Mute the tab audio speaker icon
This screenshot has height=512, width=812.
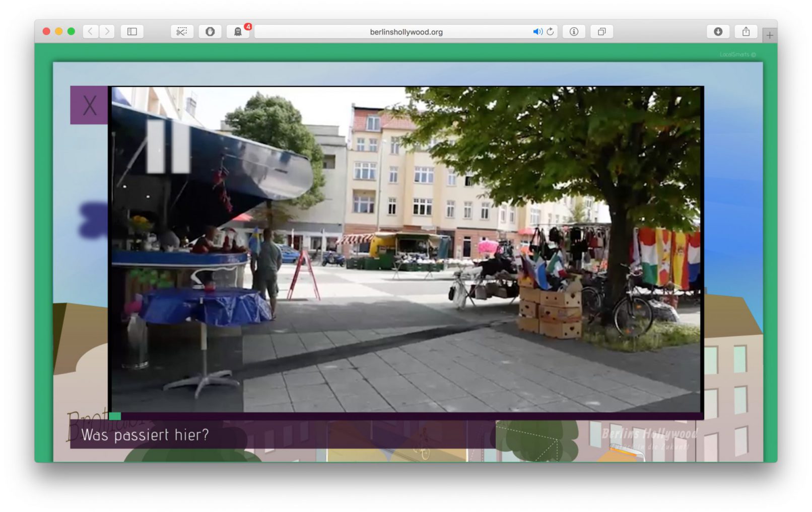[537, 32]
